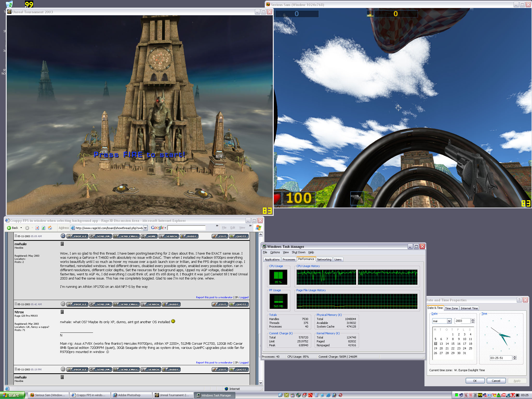Click the IE page scrollbar up arrow

pyautogui.click(x=261, y=234)
